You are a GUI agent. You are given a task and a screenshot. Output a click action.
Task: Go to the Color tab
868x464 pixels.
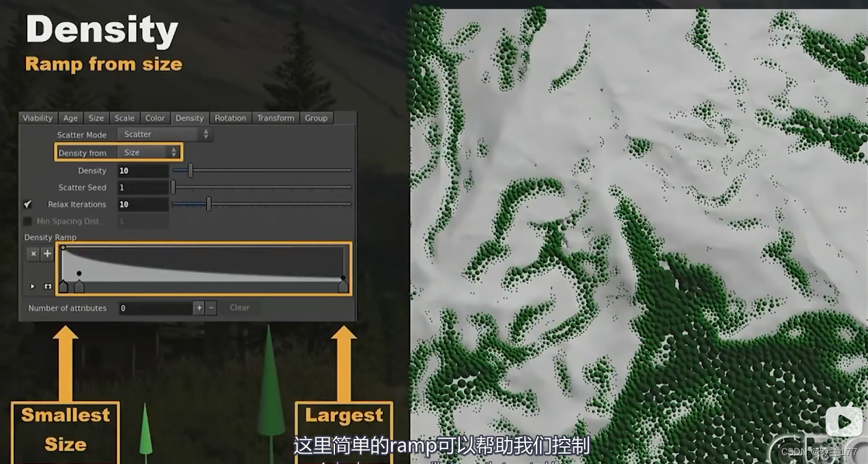point(155,118)
